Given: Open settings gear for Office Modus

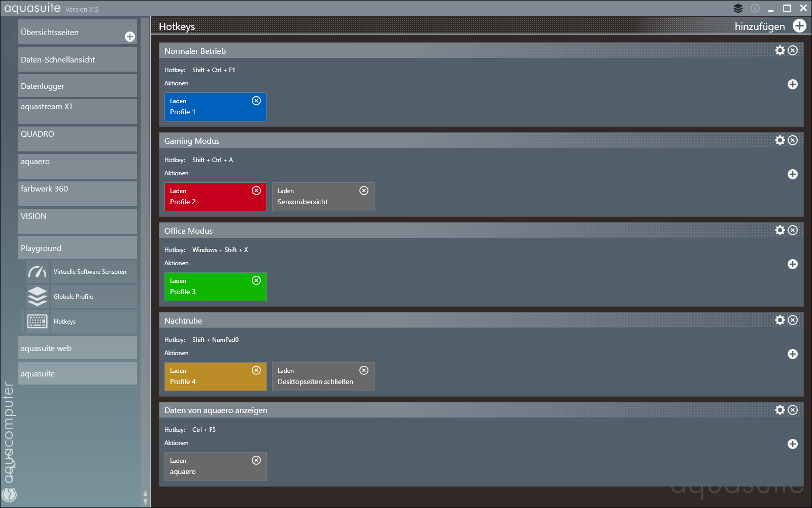Looking at the screenshot, I should point(780,230).
